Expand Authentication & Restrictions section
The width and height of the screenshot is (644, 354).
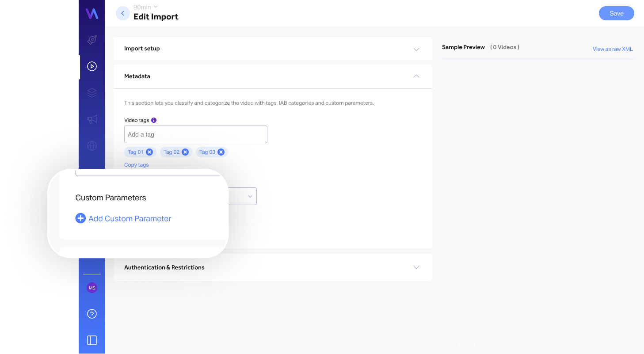pyautogui.click(x=273, y=267)
